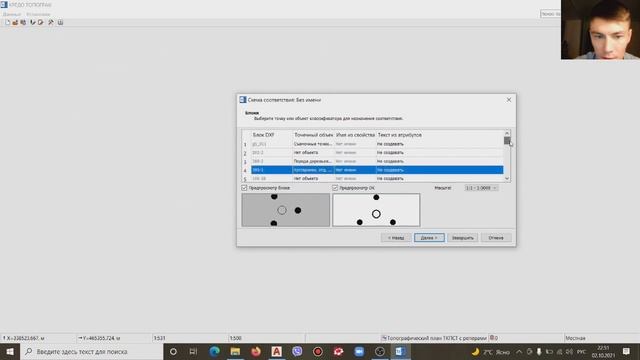Viewport: 640px width, 360px height.
Task: Close the 'Схема соответствия' dialog
Action: coord(509,100)
